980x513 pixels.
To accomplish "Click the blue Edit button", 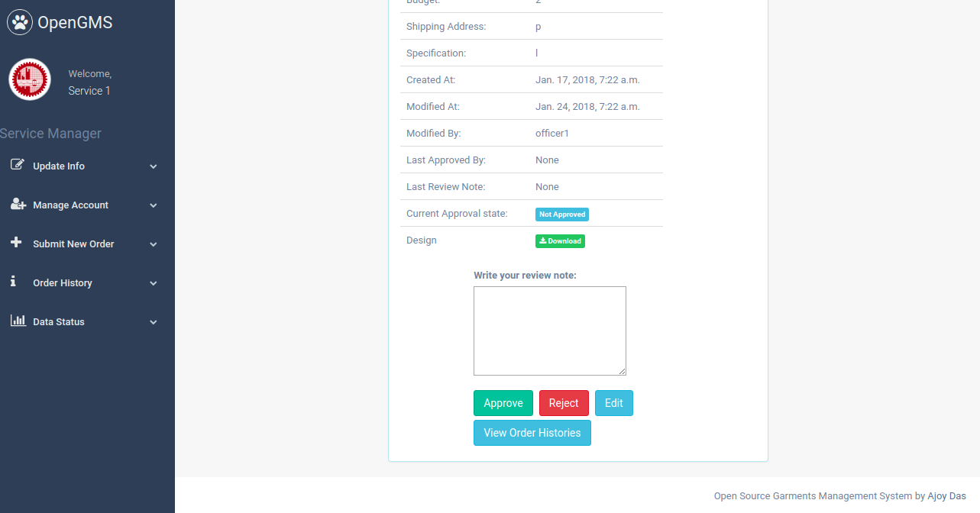I will coord(613,403).
